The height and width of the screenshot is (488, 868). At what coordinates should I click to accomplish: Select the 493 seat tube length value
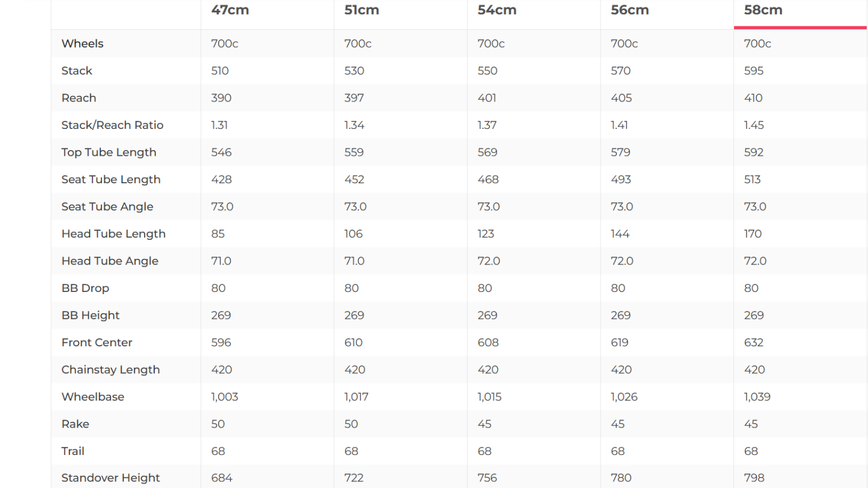point(621,179)
